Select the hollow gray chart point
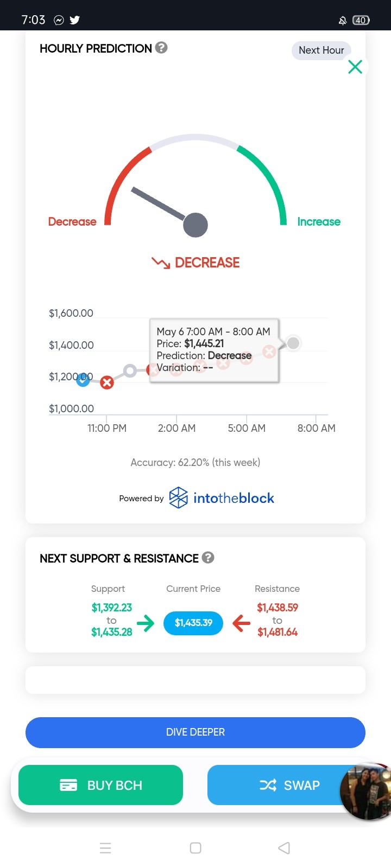The width and height of the screenshot is (391, 868). (130, 371)
